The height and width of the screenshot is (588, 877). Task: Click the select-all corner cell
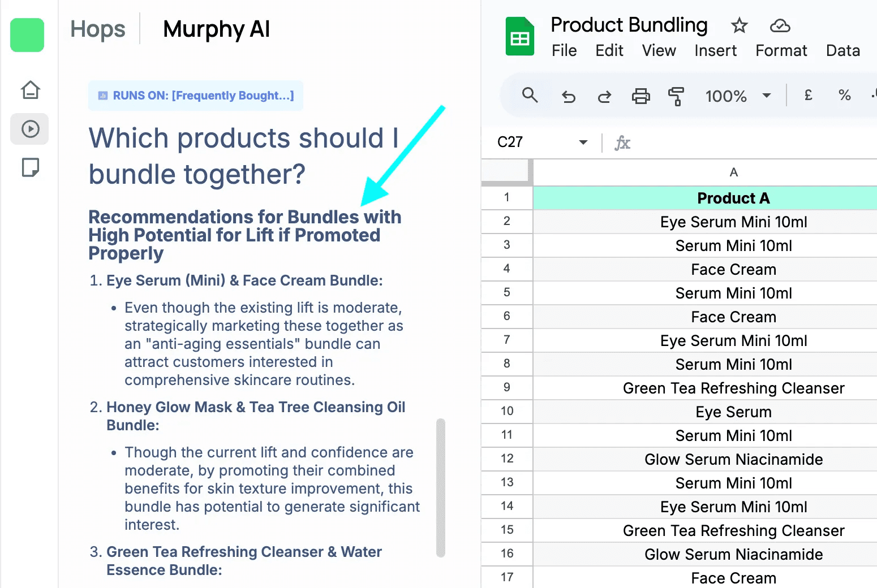pyautogui.click(x=507, y=172)
